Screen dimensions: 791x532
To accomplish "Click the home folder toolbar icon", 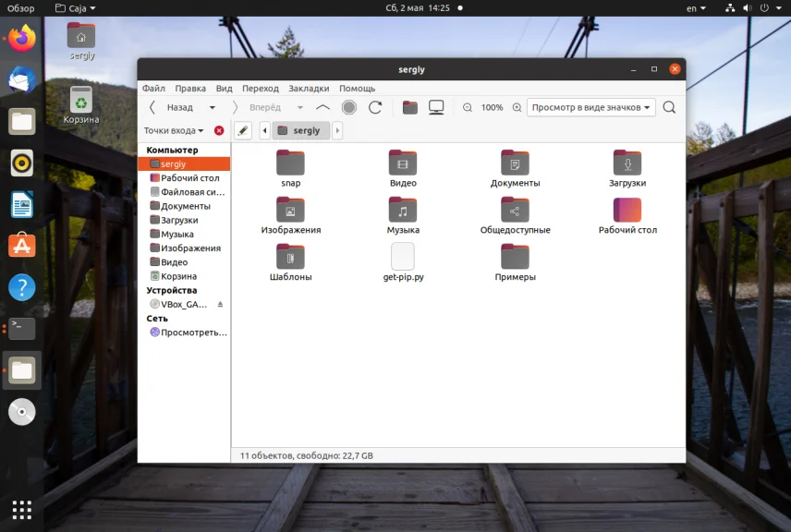I will [x=410, y=107].
